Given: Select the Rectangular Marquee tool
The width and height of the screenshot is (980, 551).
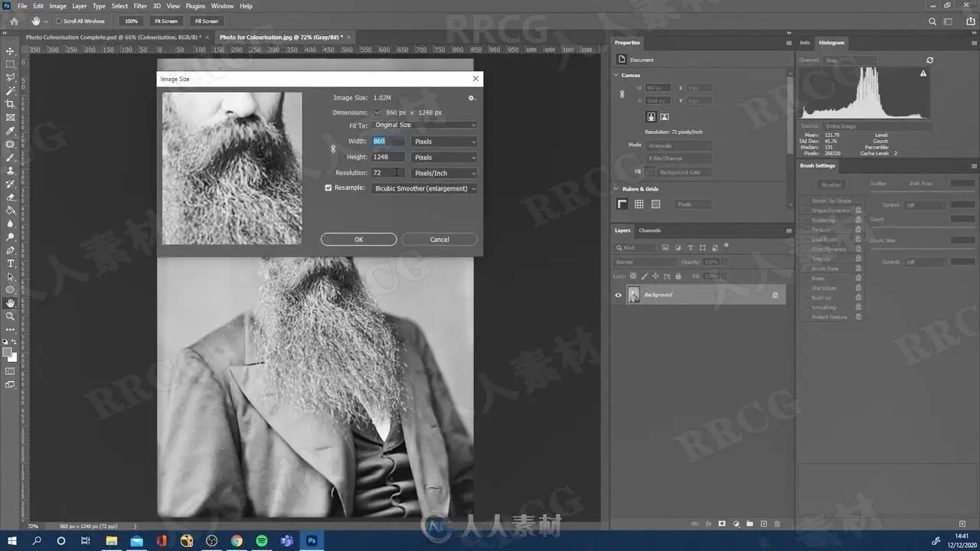Looking at the screenshot, I should coord(10,64).
